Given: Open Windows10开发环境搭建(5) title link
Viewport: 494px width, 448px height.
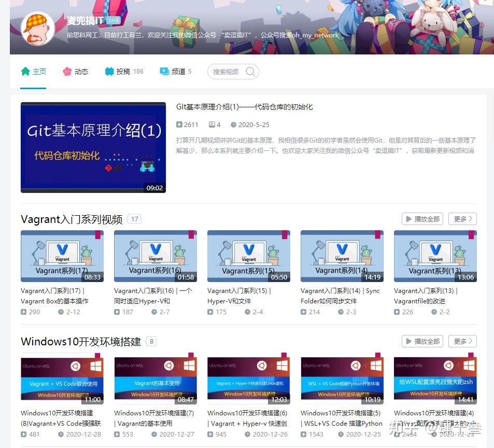Looking at the screenshot, I should (x=342, y=418).
